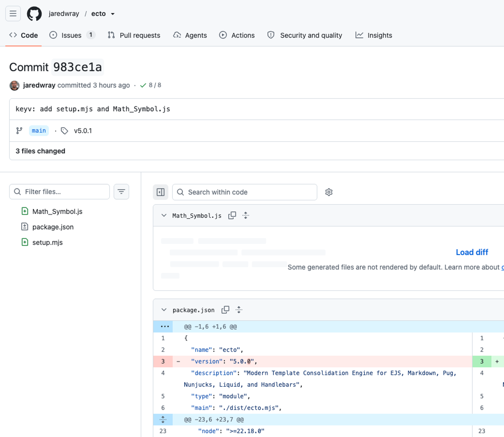Expand hidden lines at the -23,6 hunk
504x437 pixels.
tap(163, 419)
